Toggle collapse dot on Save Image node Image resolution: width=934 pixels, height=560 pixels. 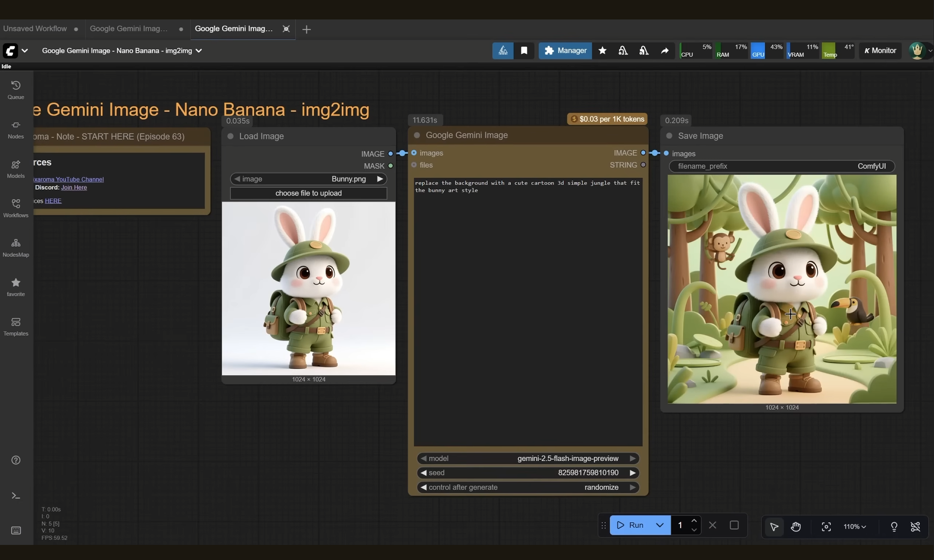[x=669, y=136]
